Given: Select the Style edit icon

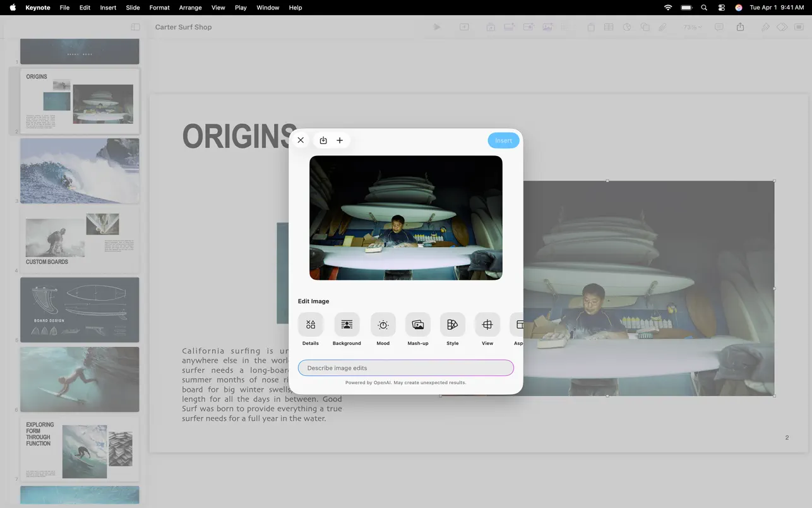Looking at the screenshot, I should [x=452, y=325].
